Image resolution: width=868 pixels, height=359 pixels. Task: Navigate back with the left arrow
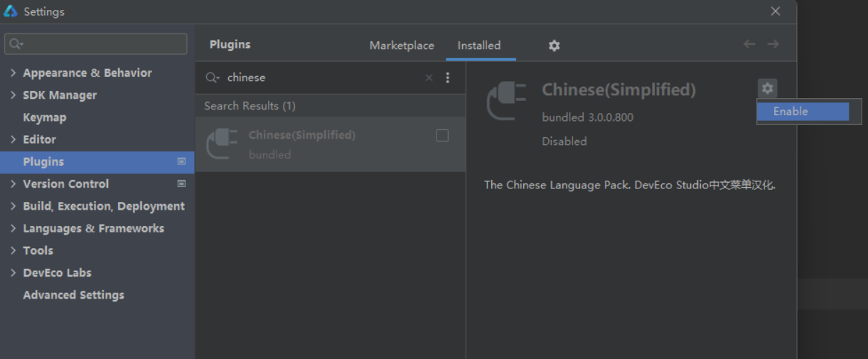tap(749, 44)
